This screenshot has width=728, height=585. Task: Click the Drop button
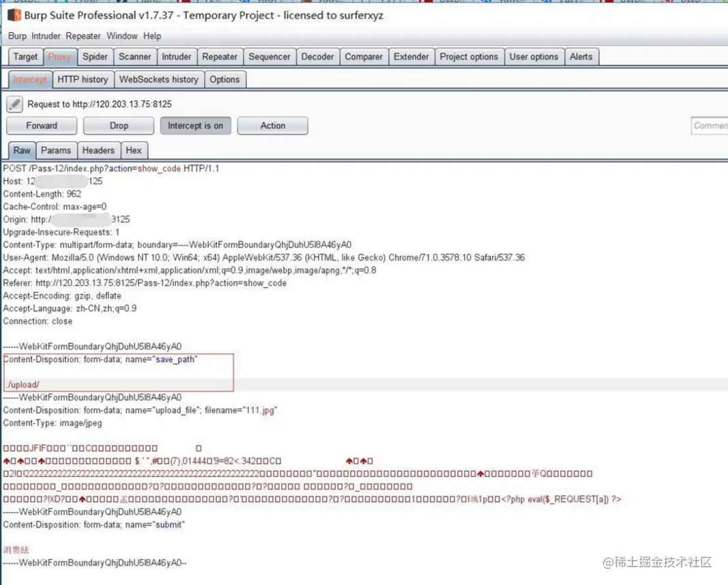119,125
